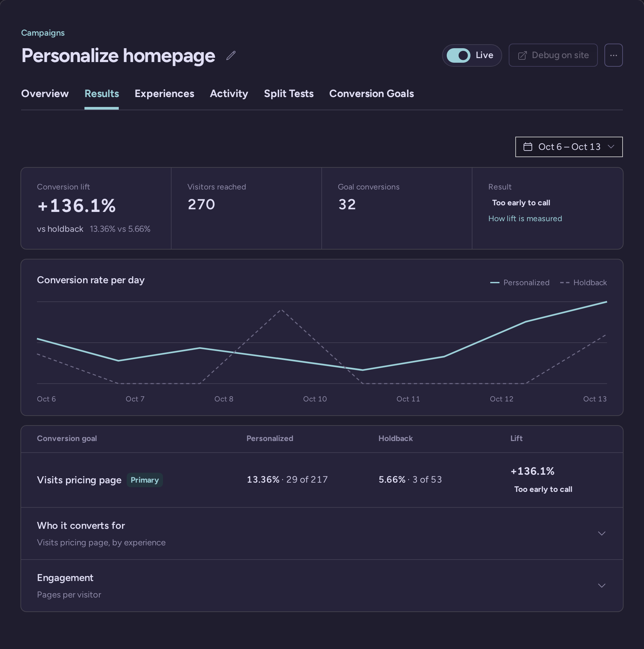Click the Personalized column header in table
The width and height of the screenshot is (644, 649).
coord(270,438)
